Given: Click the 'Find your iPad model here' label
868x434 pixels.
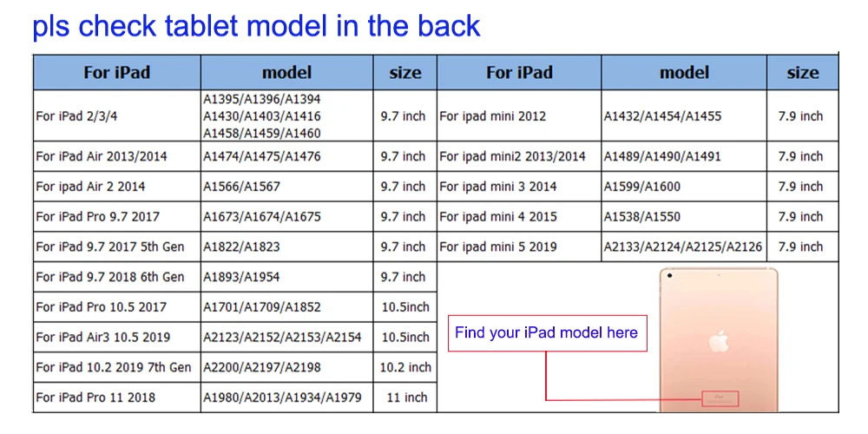Looking at the screenshot, I should click(x=547, y=332).
